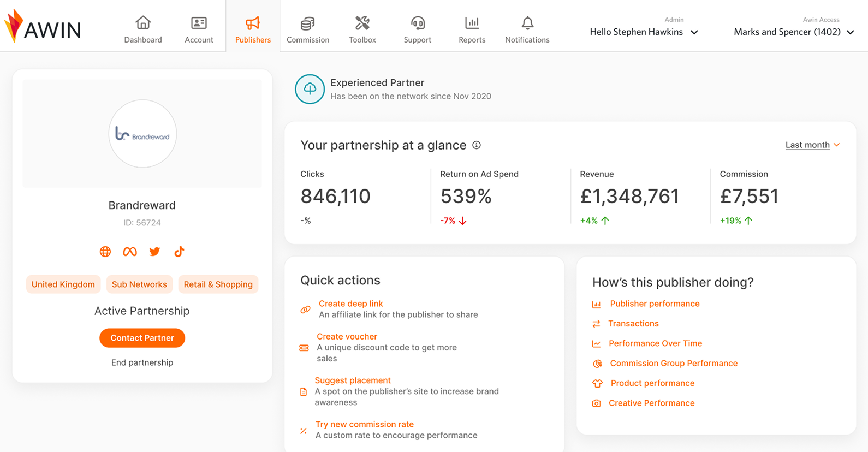Expand the Hello Stephen Hawkins user menu
The image size is (868, 452).
click(644, 32)
